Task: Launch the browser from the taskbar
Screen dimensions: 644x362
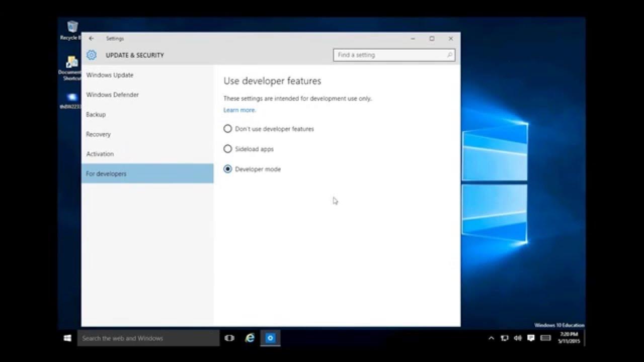Action: pos(250,338)
